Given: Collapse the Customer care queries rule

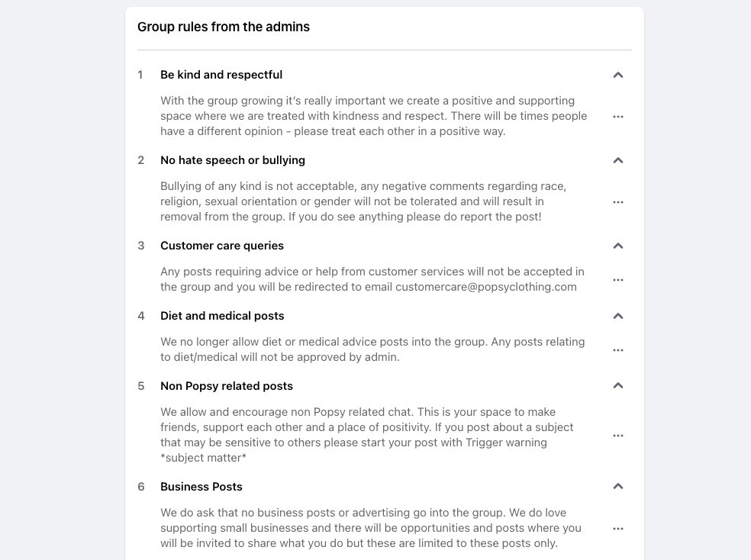Looking at the screenshot, I should tap(618, 246).
